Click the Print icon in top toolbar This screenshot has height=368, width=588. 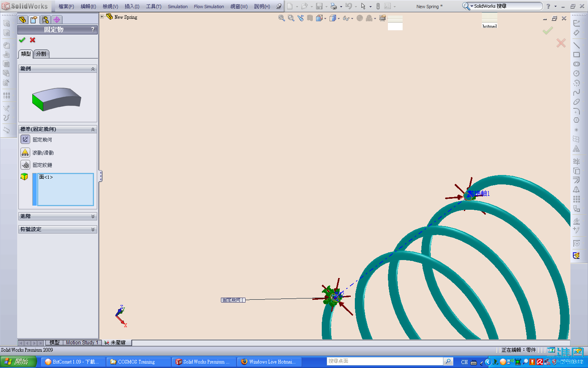(334, 6)
